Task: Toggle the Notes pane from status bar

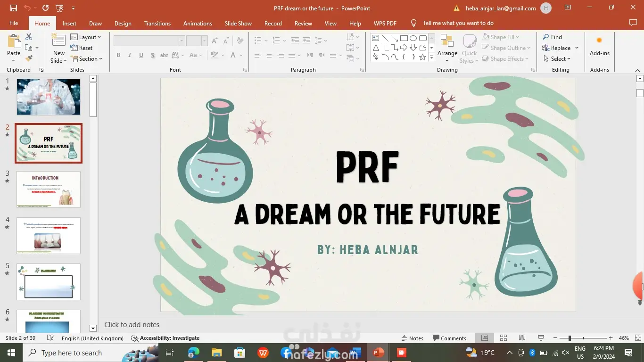Action: click(413, 338)
